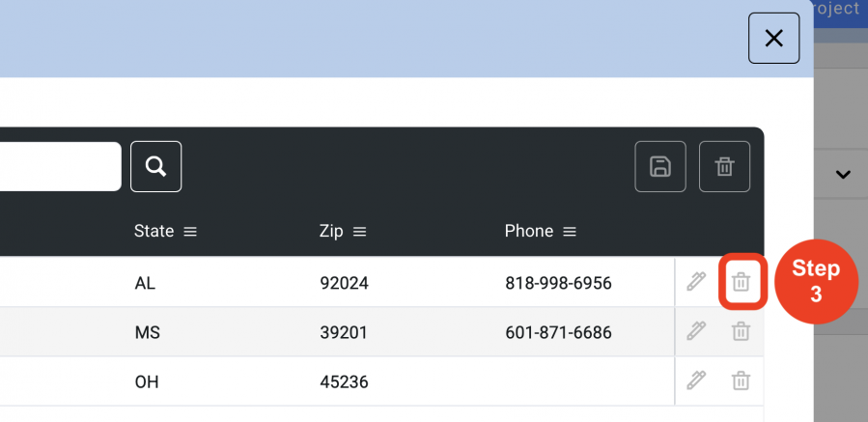Delete the MS row via trash icon

tap(741, 332)
